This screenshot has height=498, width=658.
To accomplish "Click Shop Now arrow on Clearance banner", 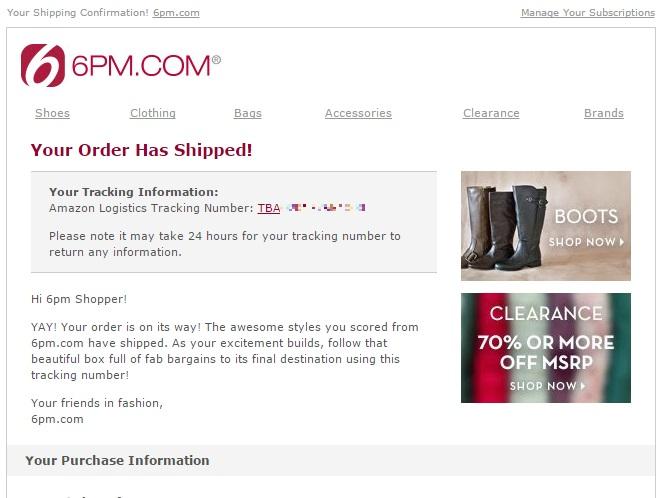I will coord(547,386).
